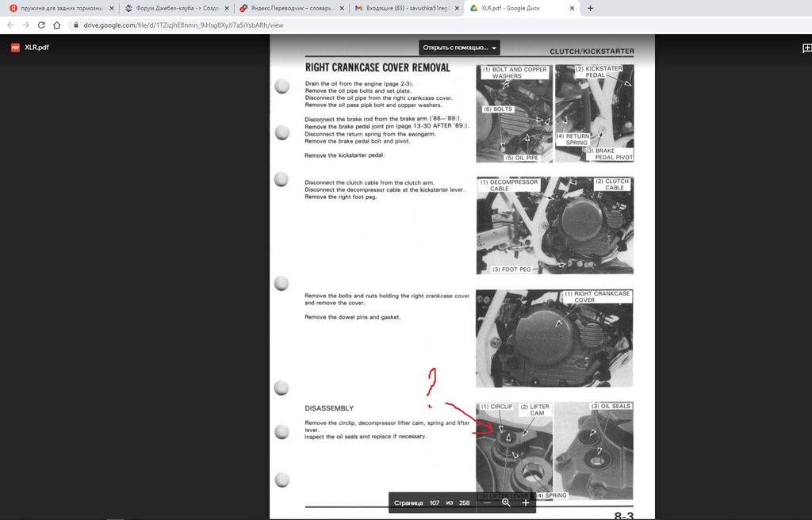Switch to the Яндекс.Переводчик tab
This screenshot has height=520, width=812.
point(292,8)
